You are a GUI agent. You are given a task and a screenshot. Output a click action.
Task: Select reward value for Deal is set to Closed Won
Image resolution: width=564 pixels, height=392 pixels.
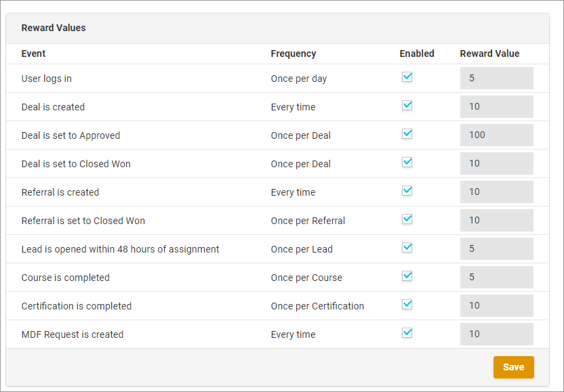click(x=497, y=163)
